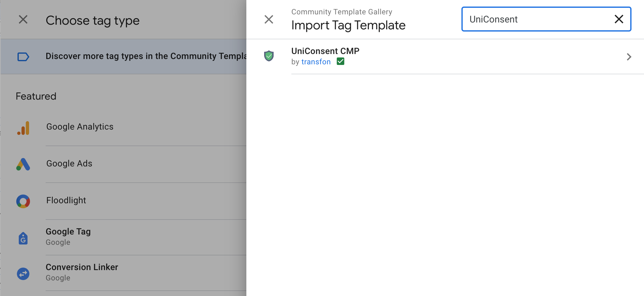Click the Google Ads logo icon

coord(23,164)
